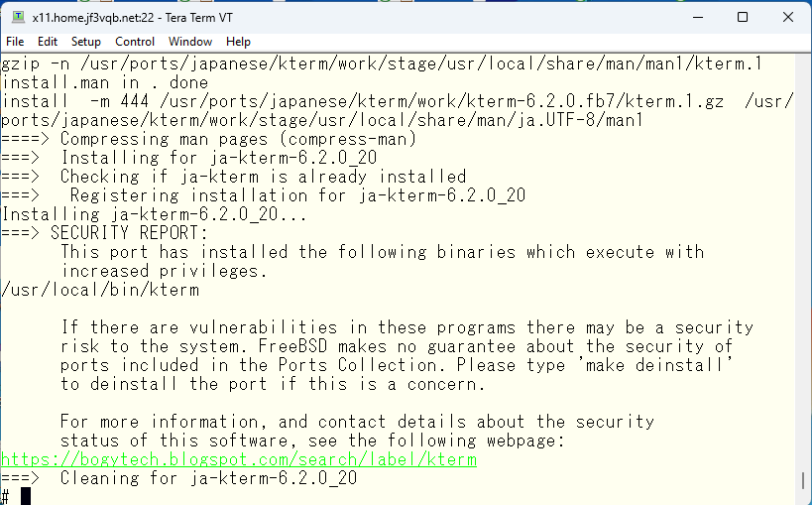Close the Tera Term VT window

[x=788, y=17]
